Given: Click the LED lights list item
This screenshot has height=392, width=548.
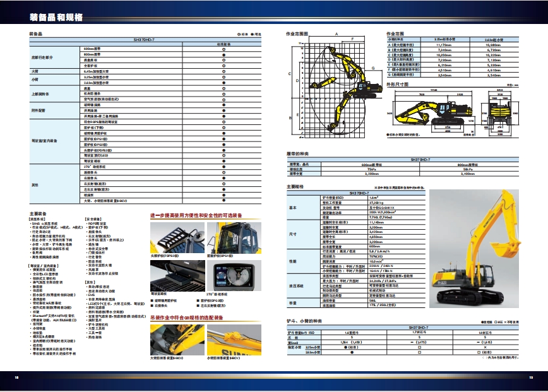Looking at the screenshot, I should click(116, 304).
